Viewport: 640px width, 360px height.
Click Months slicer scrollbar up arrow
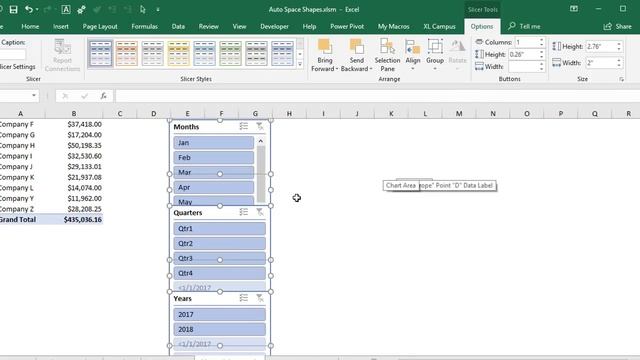pyautogui.click(x=261, y=141)
